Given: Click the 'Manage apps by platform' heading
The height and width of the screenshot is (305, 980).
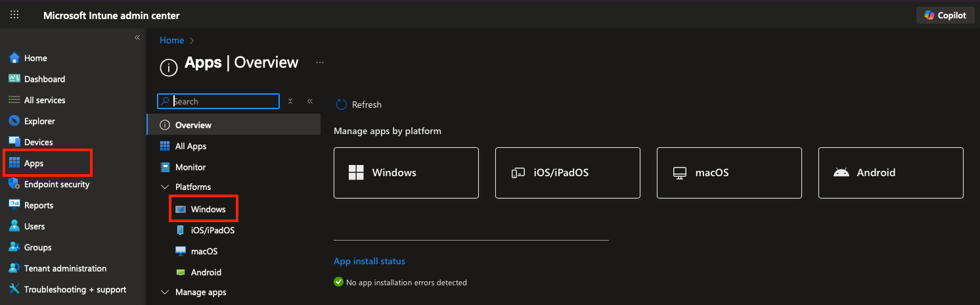Looking at the screenshot, I should [x=388, y=131].
